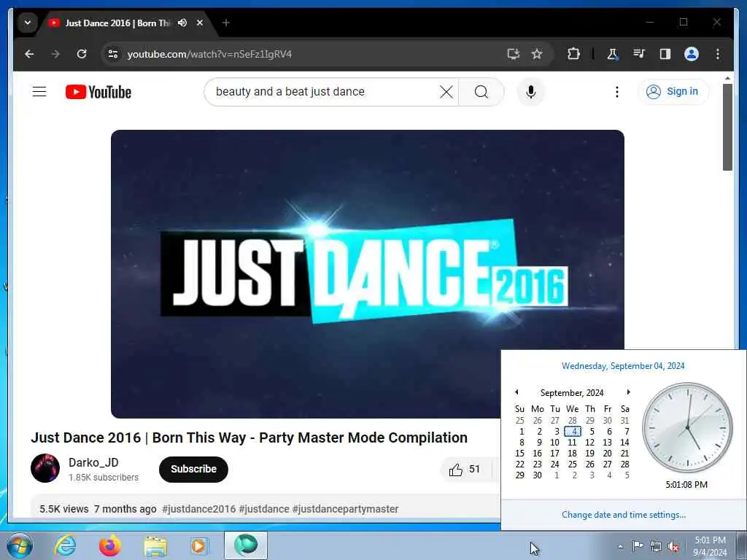Open the muted volume tray icon
This screenshot has width=747, height=560.
tap(673, 546)
